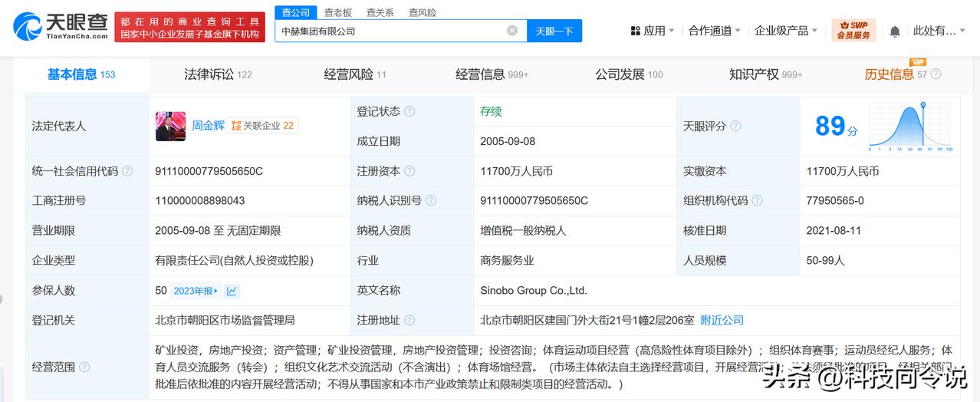Open the 此处有... account dropdown
The width and height of the screenshot is (980, 402).
point(939,31)
